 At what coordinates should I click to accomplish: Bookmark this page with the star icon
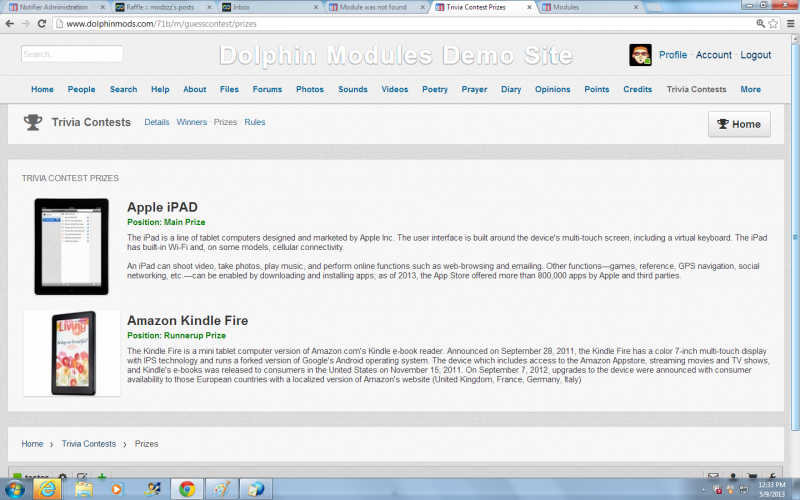pyautogui.click(x=773, y=23)
